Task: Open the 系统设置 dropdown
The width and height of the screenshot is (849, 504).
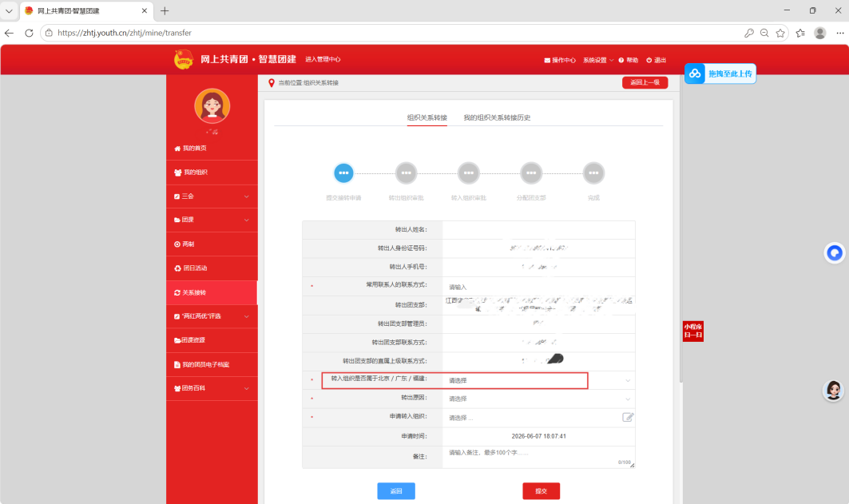Action: [x=597, y=60]
